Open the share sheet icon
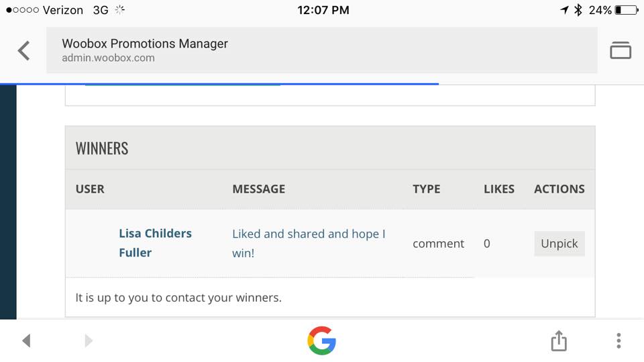The width and height of the screenshot is (644, 362). pos(559,341)
